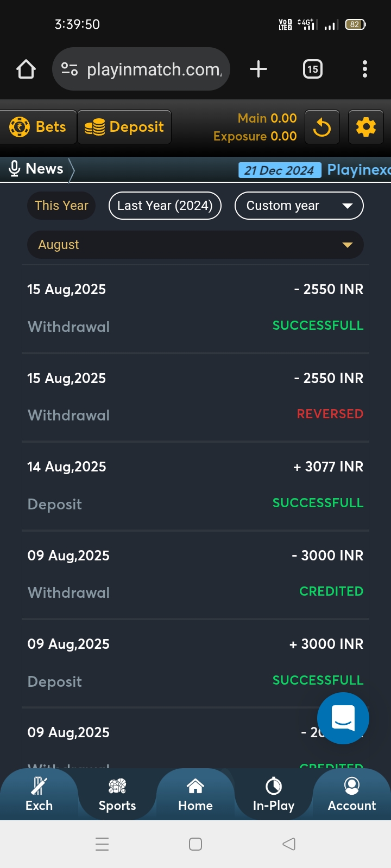Go to the In-Play tab
The image size is (391, 868).
[x=274, y=795]
